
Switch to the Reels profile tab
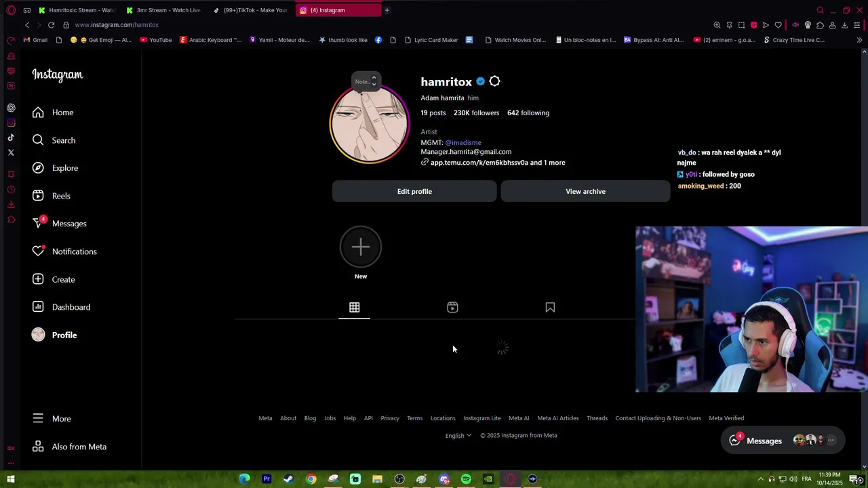[452, 308]
